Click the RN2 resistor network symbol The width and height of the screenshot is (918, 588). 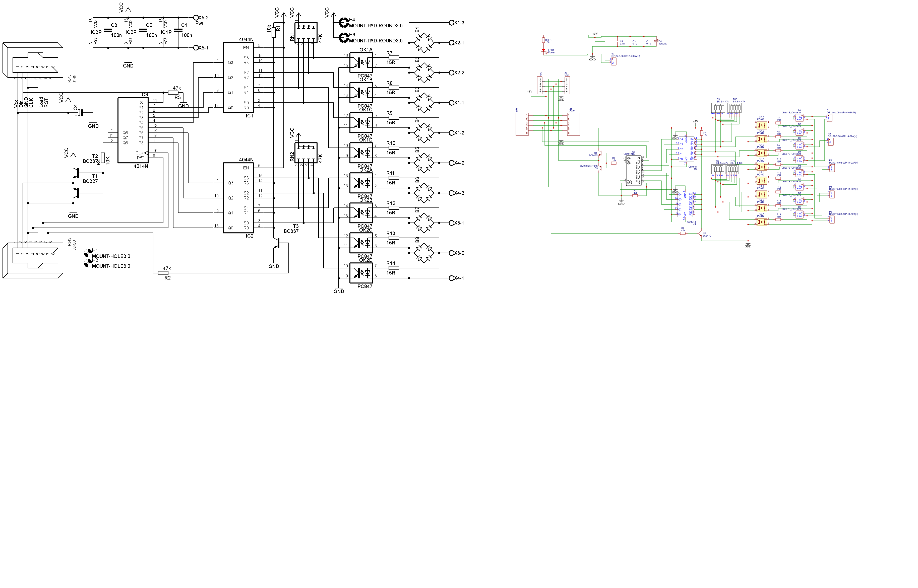[x=306, y=153]
